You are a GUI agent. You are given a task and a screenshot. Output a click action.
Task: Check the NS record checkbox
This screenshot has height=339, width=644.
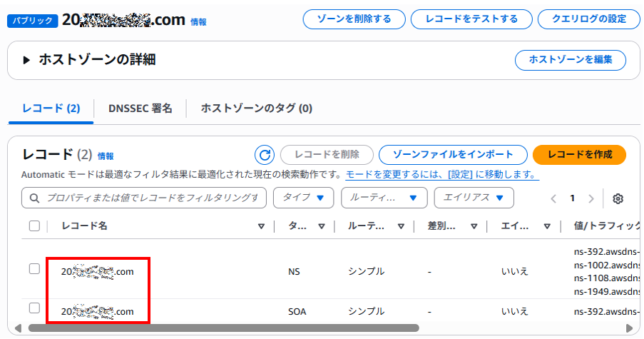point(34,269)
